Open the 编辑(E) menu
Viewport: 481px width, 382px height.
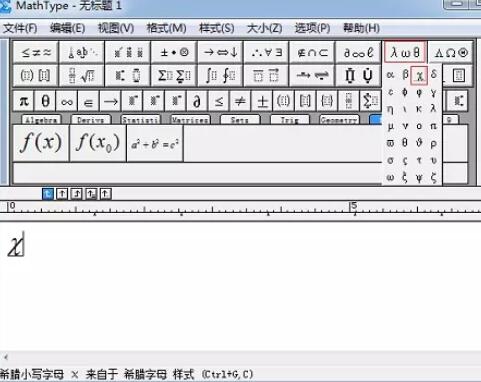coord(67,28)
